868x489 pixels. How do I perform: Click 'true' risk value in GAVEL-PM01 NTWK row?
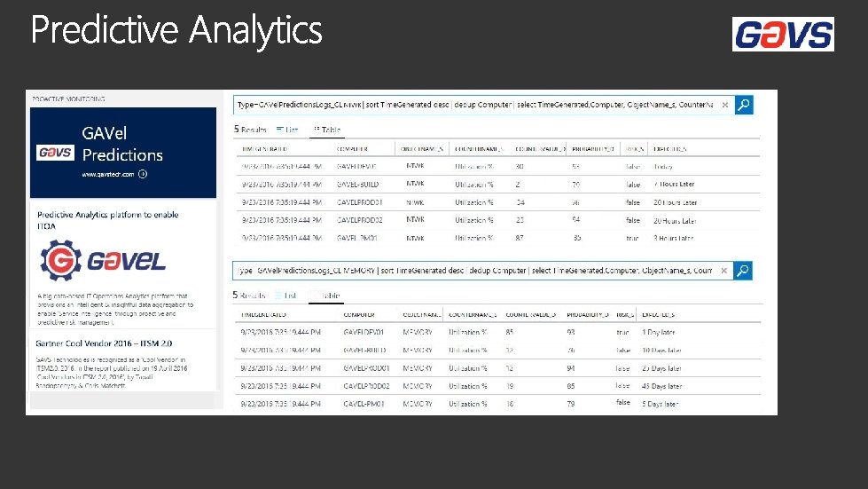coord(632,238)
